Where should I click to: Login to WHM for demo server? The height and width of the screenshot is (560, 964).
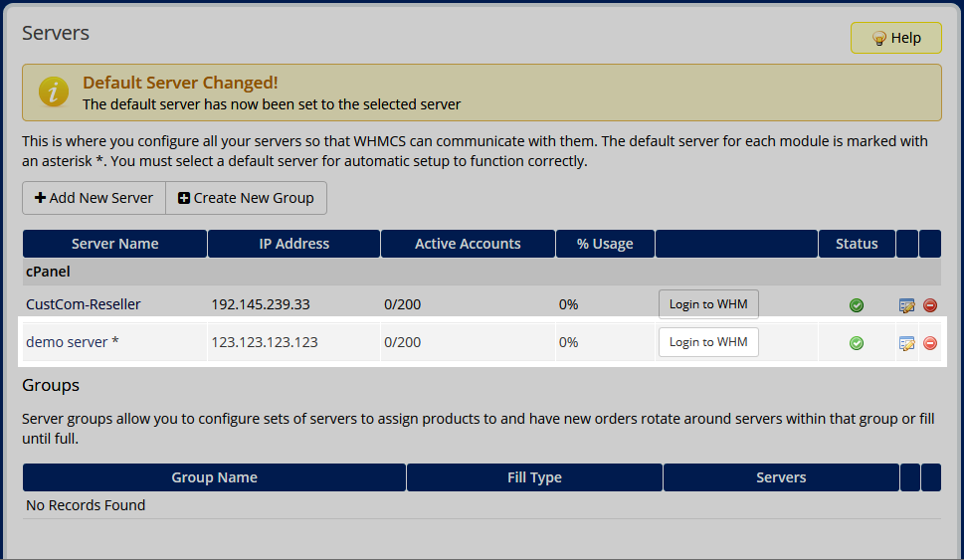[x=708, y=342]
